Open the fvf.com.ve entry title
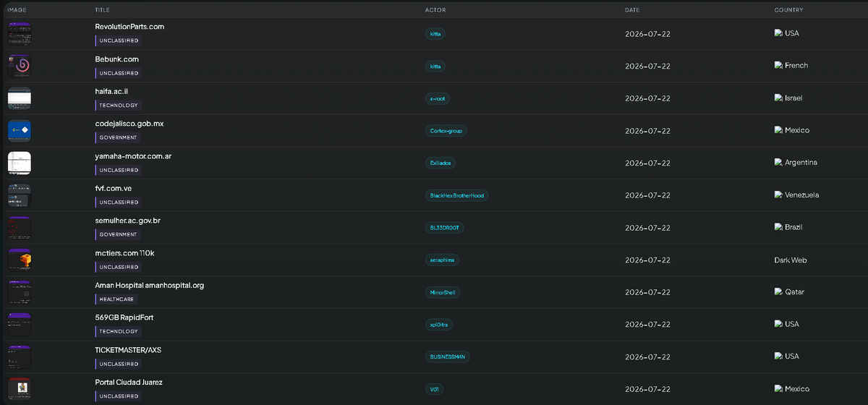 tap(114, 189)
